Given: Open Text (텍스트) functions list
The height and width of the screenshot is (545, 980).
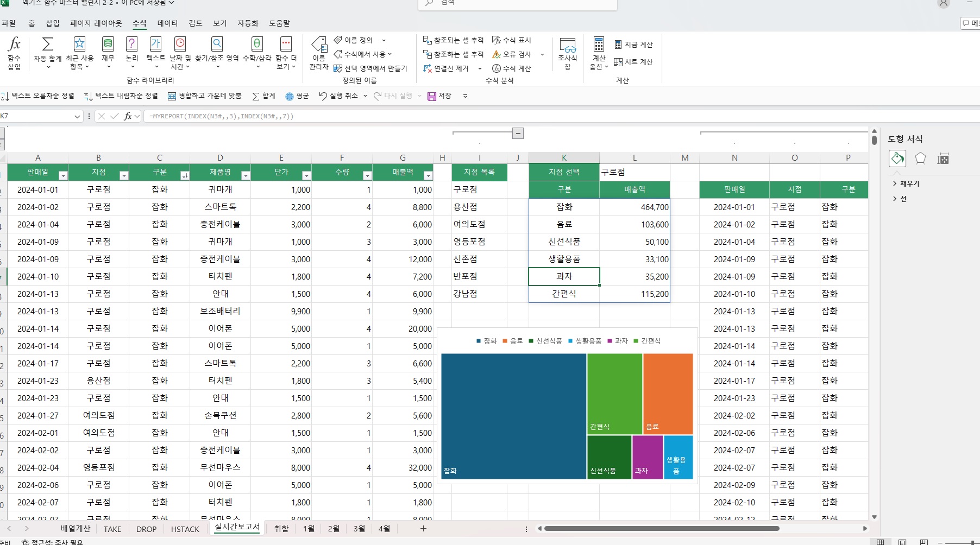Looking at the screenshot, I should click(155, 53).
